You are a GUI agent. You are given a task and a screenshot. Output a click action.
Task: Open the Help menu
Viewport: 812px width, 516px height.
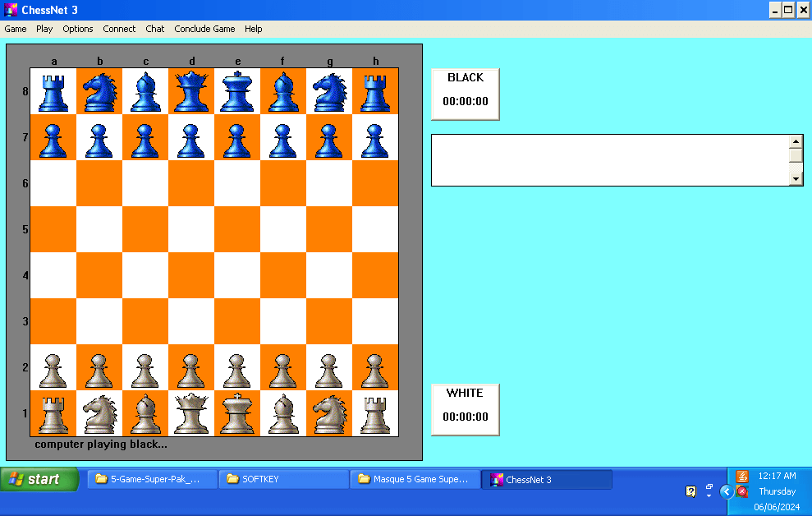253,29
